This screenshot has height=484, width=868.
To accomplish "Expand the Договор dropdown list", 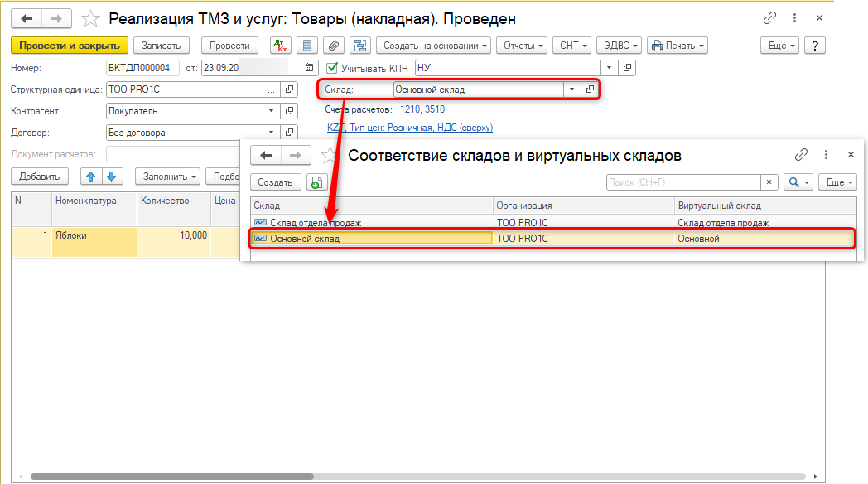I will 271,133.
